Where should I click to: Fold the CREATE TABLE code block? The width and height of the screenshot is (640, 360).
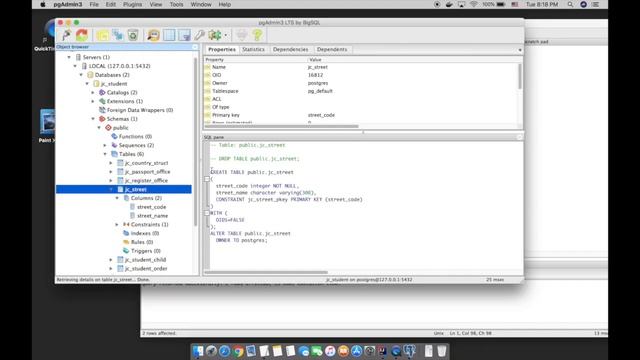pyautogui.click(x=207, y=179)
